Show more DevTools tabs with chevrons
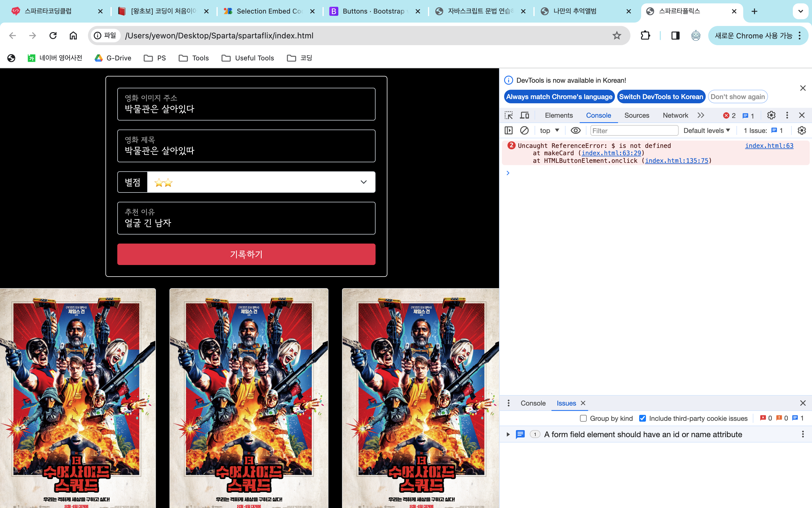 [x=701, y=116]
